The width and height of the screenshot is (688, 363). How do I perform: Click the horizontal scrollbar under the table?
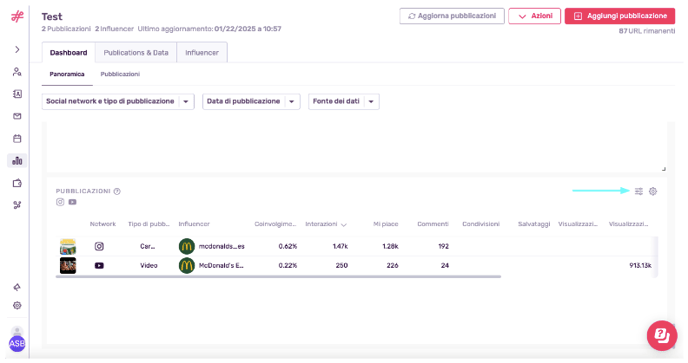click(278, 277)
